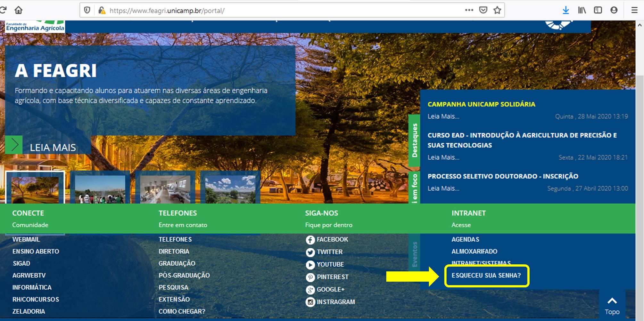
Task: Bookmark this page with the star icon
Action: click(x=497, y=10)
